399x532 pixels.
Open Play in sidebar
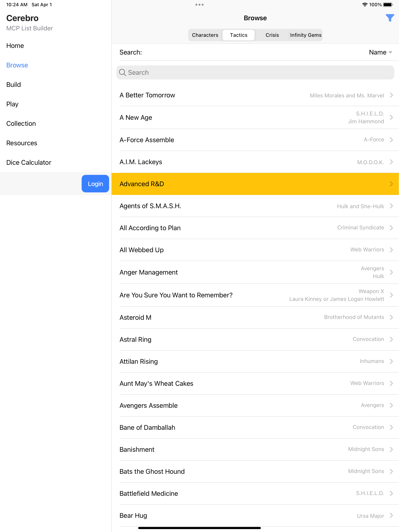pos(12,104)
